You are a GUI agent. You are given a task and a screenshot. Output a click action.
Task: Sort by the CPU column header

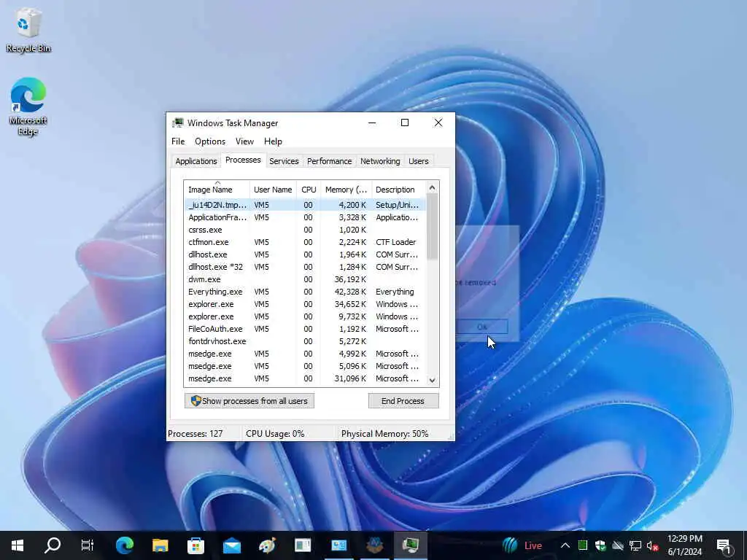click(x=309, y=190)
